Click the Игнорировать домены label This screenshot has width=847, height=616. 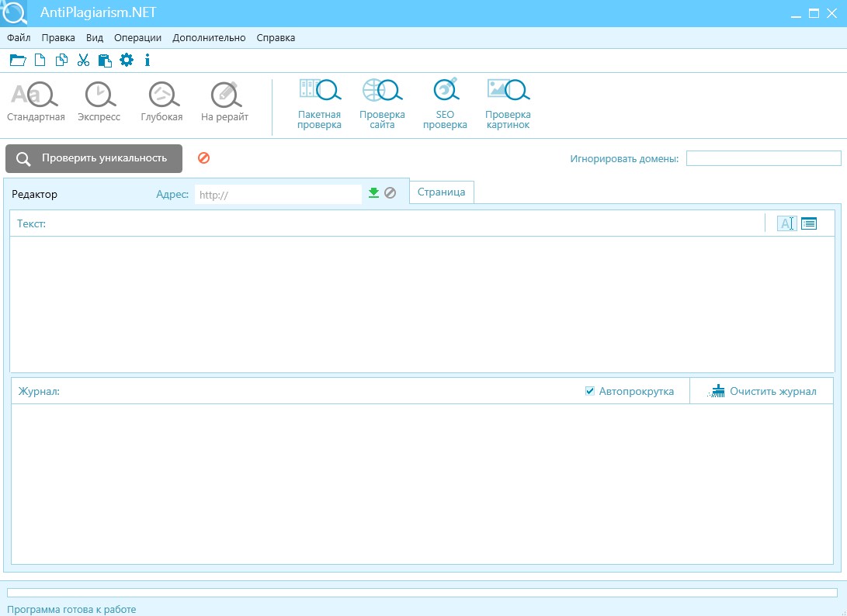pos(624,159)
